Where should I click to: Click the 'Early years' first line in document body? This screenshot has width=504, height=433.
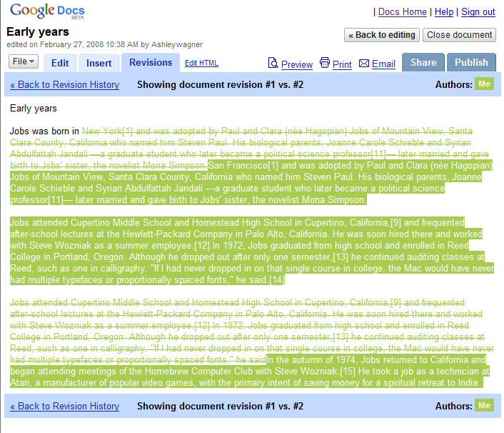(34, 109)
